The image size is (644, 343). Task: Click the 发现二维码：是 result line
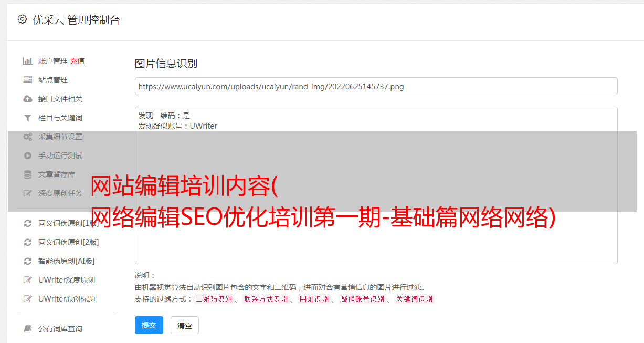click(164, 116)
